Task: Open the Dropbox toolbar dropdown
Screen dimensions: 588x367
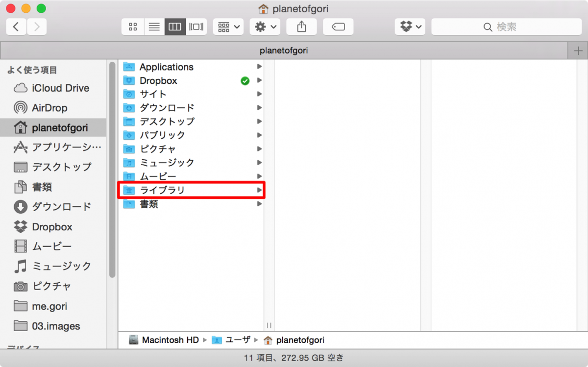Action: [411, 26]
